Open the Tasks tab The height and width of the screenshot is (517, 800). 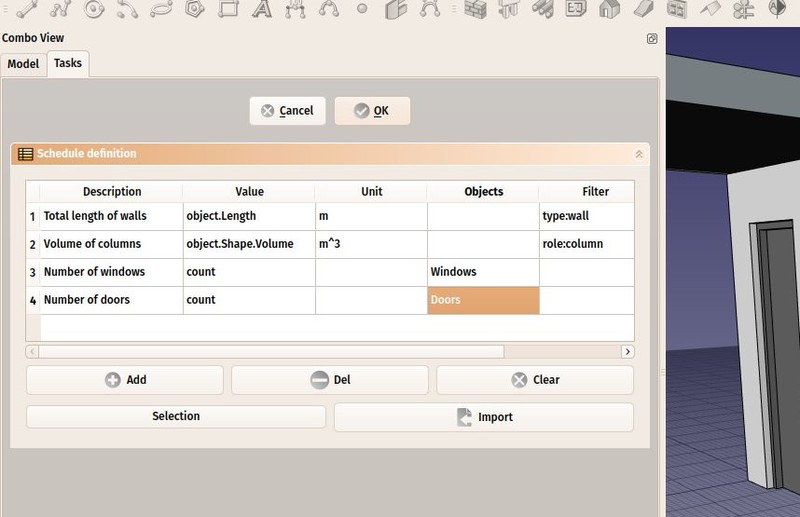pyautogui.click(x=68, y=63)
